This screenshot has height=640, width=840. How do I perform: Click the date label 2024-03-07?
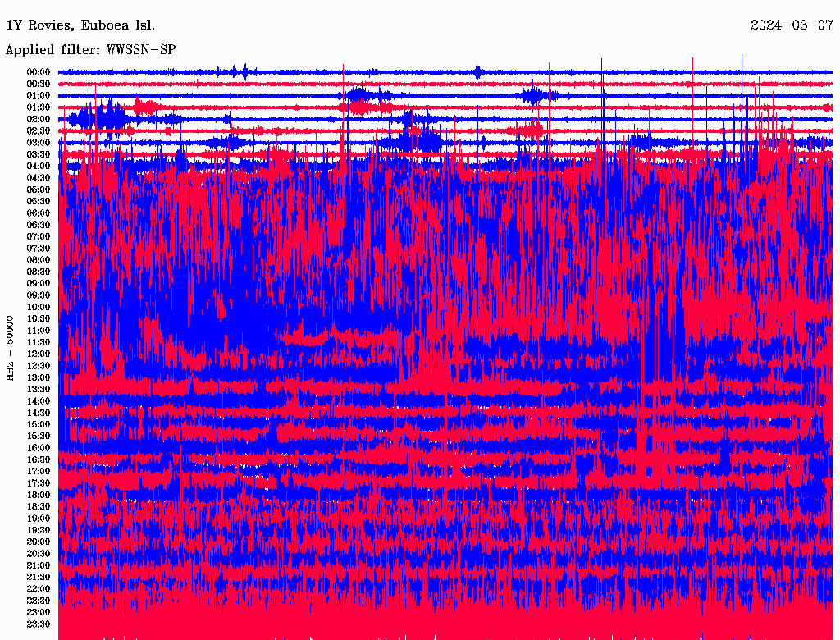pos(792,25)
